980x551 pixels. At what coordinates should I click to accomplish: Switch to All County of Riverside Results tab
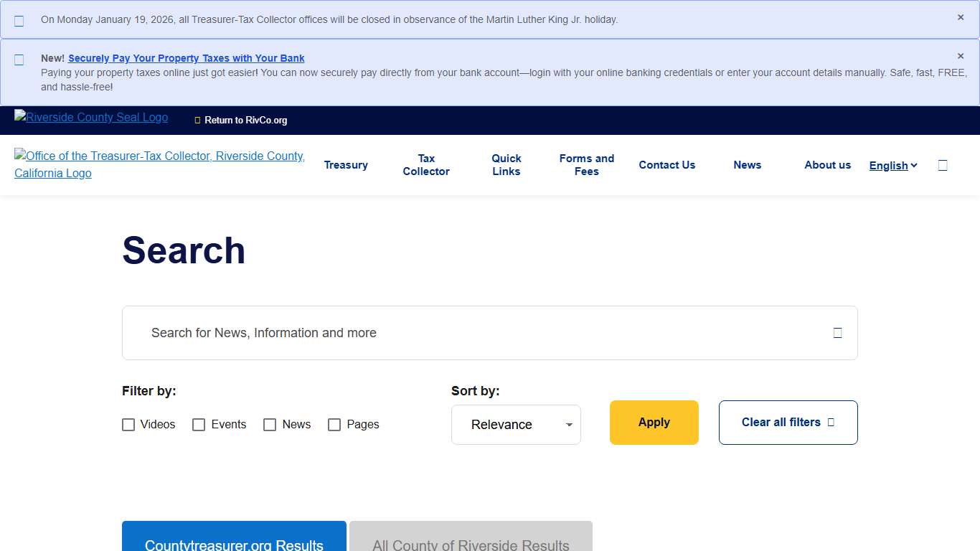click(x=471, y=540)
